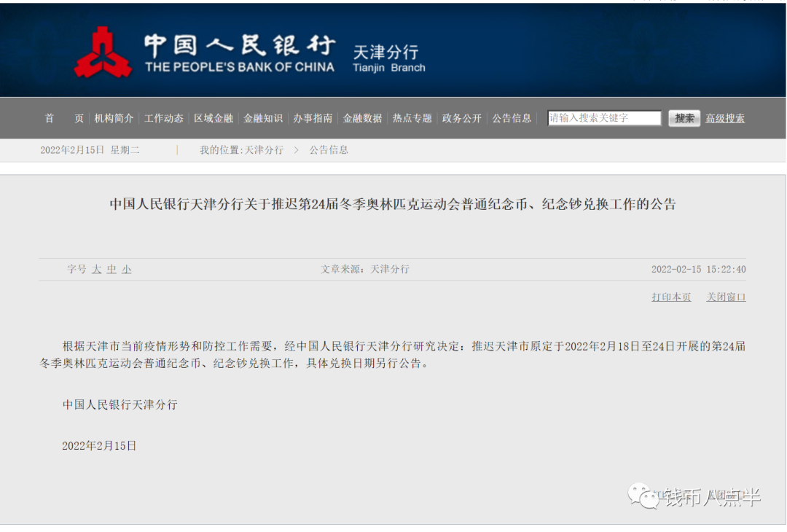Click the date text 2022年2月15日 星期二
The image size is (787, 532).
point(90,150)
